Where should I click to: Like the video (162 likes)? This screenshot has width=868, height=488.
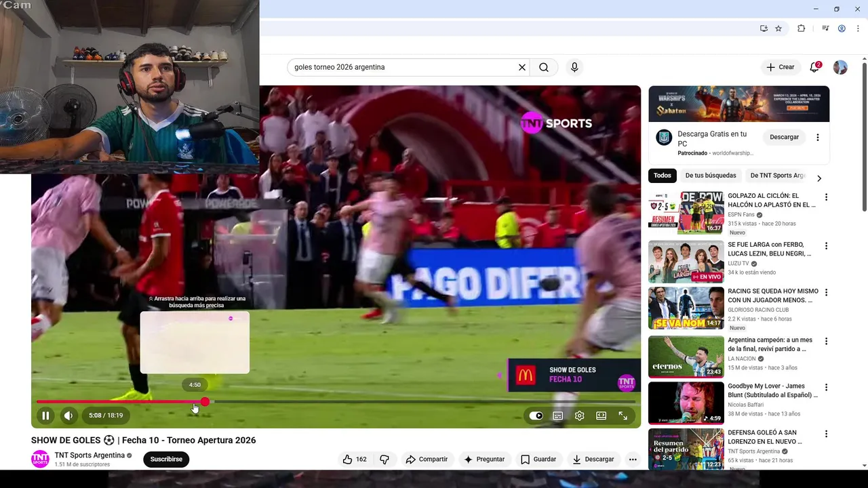(355, 459)
